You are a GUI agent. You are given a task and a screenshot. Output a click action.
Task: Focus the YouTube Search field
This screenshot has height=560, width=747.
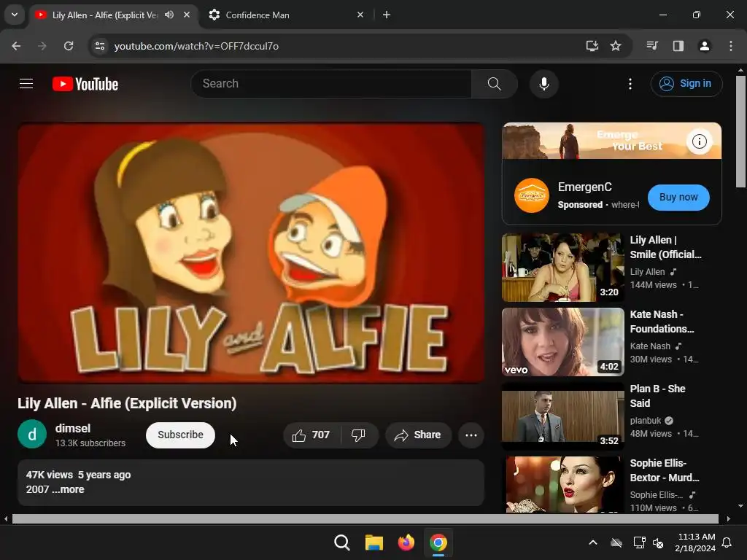tap(332, 84)
